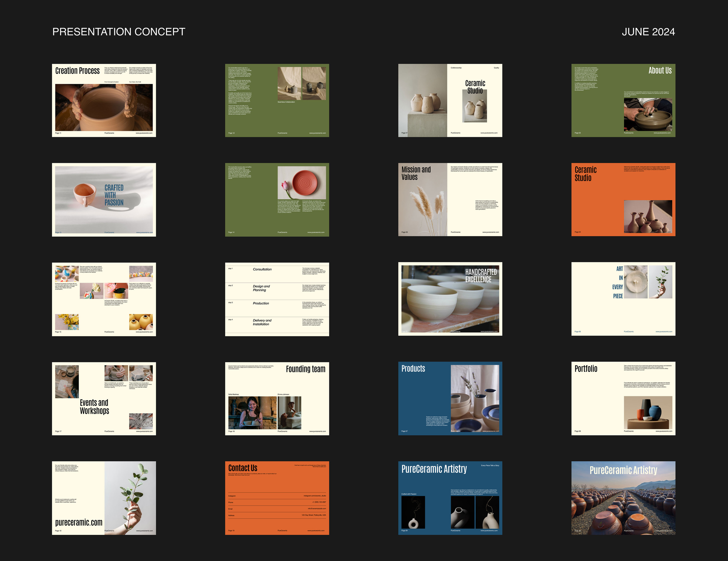
Task: Open the Mission and Values slide
Action: coord(450,200)
